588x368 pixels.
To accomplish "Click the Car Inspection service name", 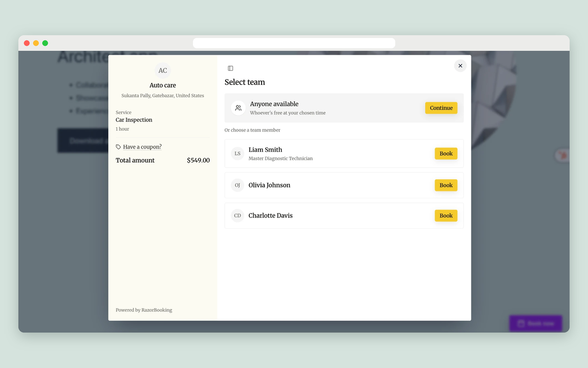I will point(134,120).
